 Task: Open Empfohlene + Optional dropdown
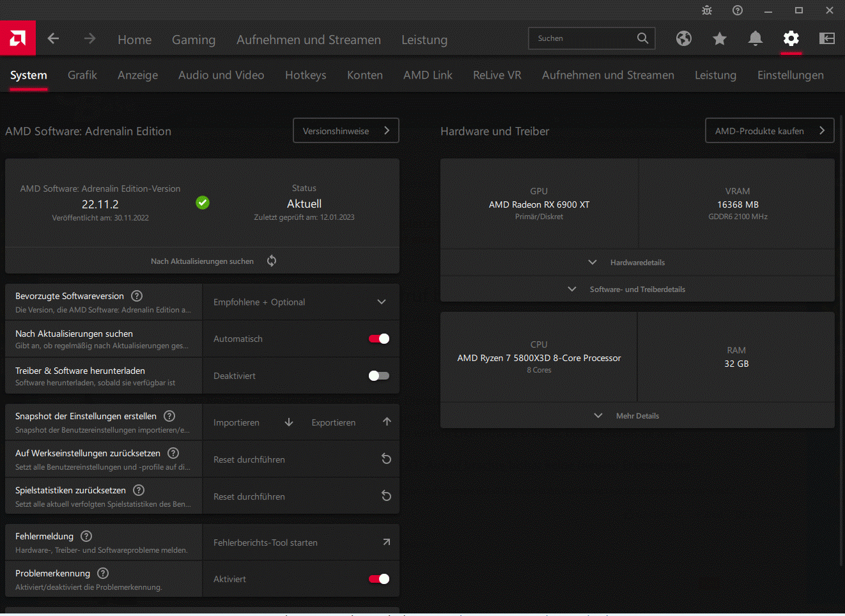[x=301, y=302]
